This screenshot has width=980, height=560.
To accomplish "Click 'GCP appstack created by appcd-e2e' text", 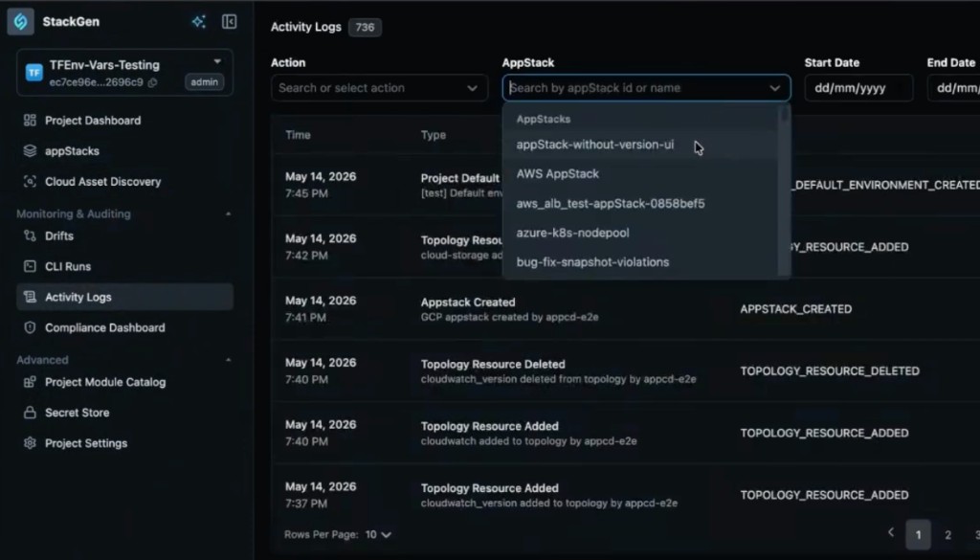I will click(x=509, y=317).
